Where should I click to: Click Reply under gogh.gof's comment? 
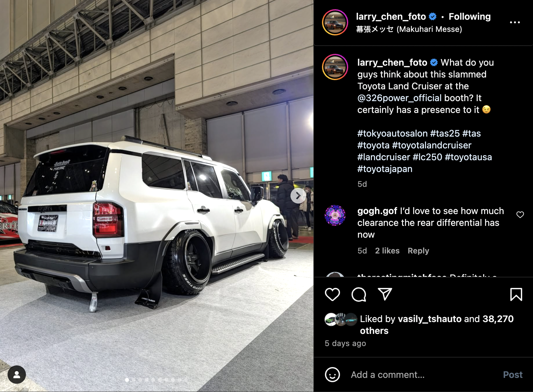[418, 251]
